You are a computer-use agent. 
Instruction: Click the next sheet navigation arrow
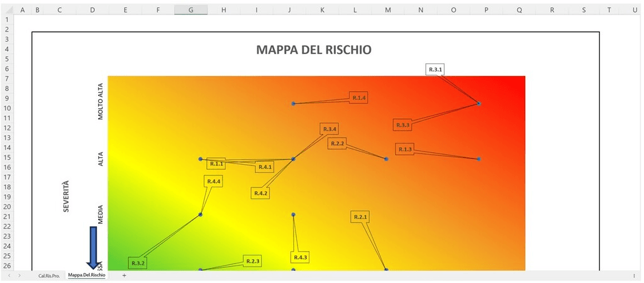point(19,275)
